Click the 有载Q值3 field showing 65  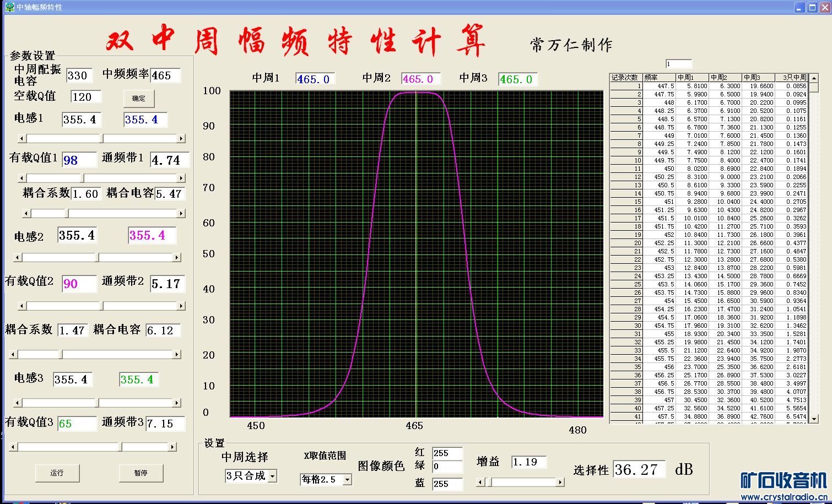click(x=77, y=424)
